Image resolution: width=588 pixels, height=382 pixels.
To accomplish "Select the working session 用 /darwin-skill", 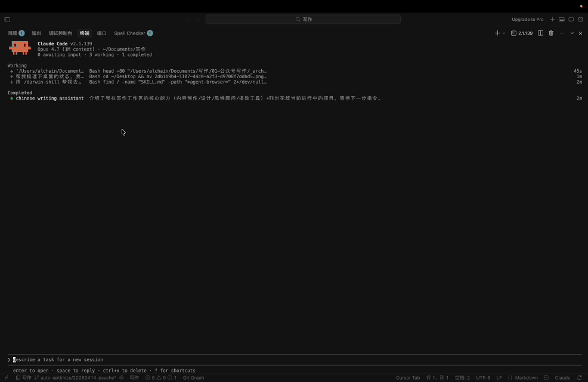I will pos(295,82).
